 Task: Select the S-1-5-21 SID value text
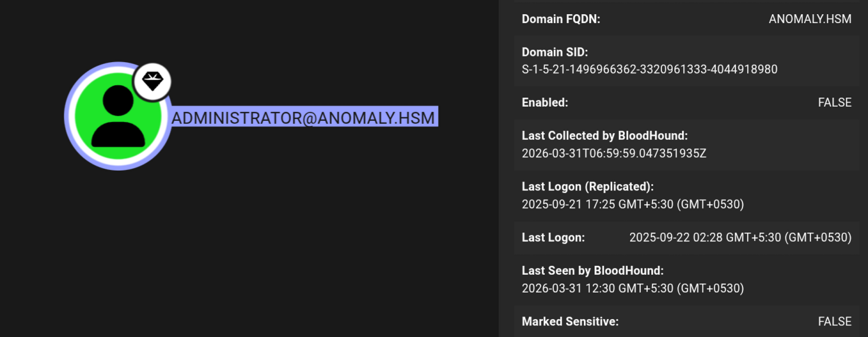point(649,69)
